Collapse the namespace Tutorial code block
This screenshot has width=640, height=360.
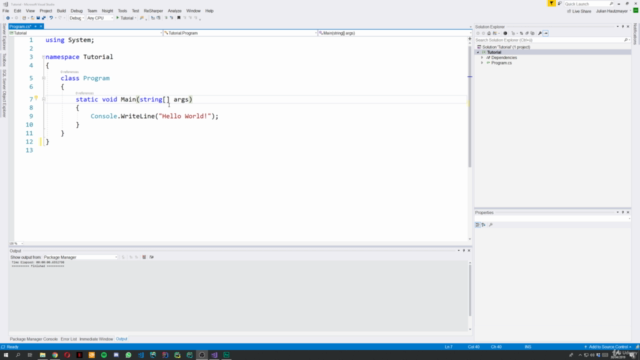pyautogui.click(x=43, y=57)
